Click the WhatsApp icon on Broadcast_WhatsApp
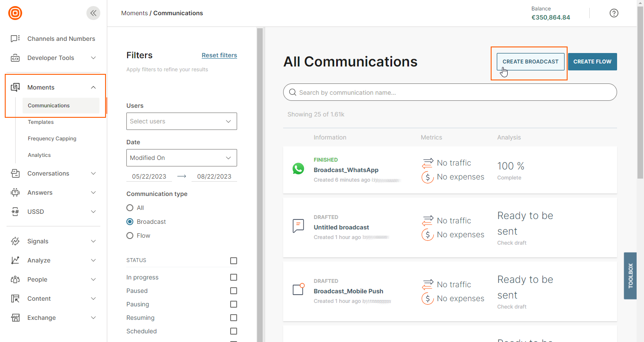 point(298,169)
